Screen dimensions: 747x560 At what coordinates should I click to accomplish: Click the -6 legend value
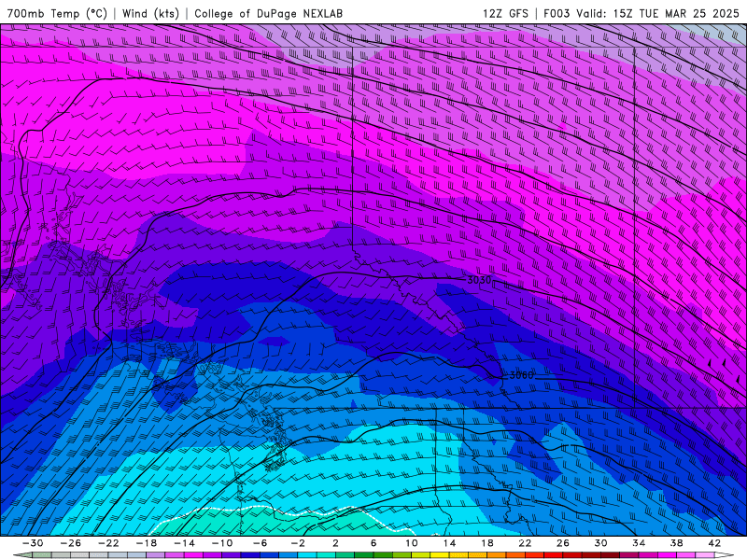pyautogui.click(x=261, y=543)
